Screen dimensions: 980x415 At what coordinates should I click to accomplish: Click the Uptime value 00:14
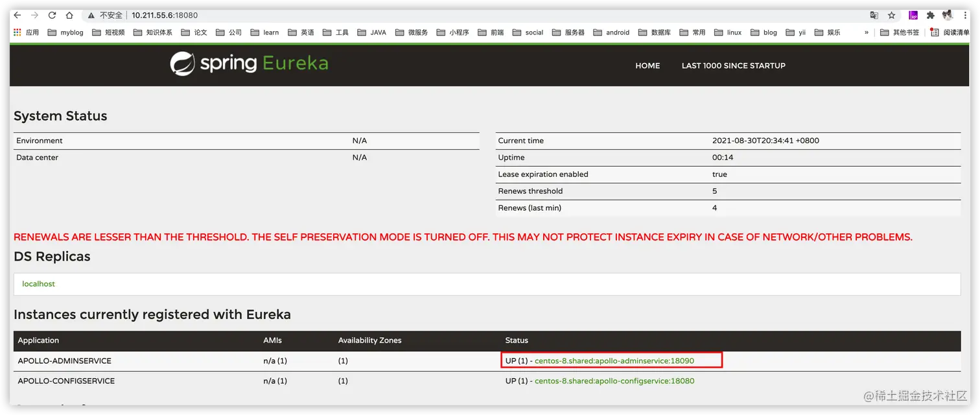pos(723,158)
